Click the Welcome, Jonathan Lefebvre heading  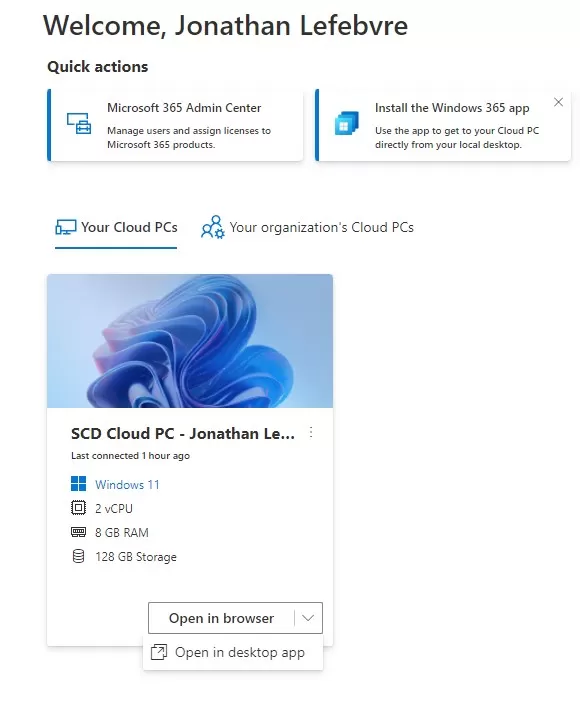click(226, 25)
